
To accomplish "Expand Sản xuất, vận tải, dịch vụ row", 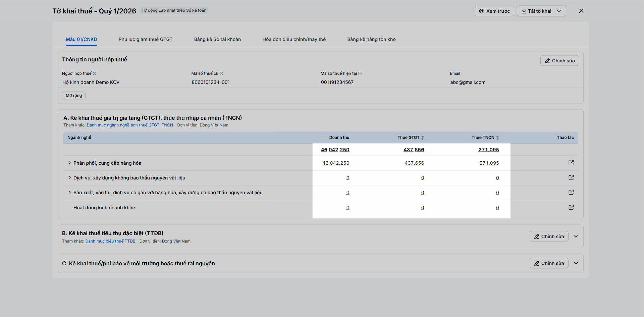I will tap(70, 192).
